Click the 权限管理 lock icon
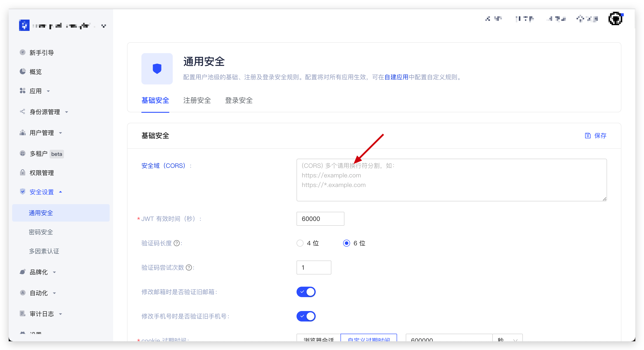Viewport: 644px width, 350px height. (x=22, y=173)
